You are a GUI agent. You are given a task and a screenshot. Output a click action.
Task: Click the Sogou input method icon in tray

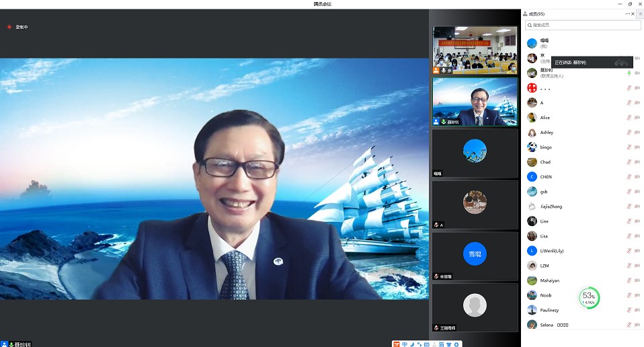point(397,344)
